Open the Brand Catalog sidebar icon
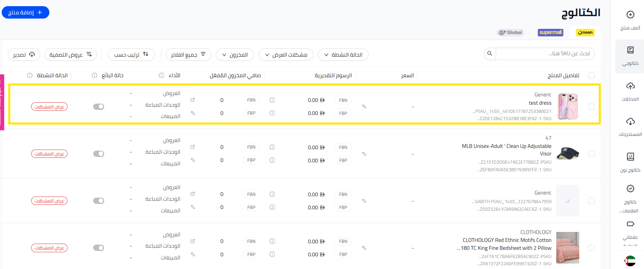The width and height of the screenshot is (644, 269). coord(630,189)
